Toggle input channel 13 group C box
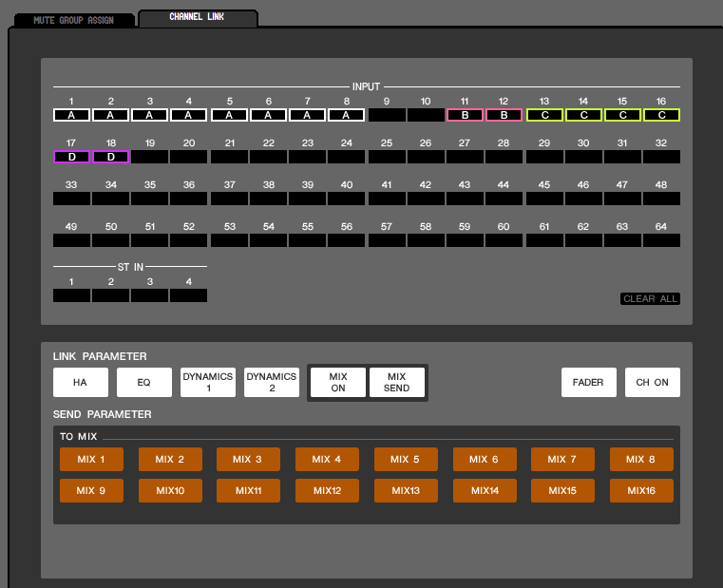This screenshot has height=588, width=723. (x=544, y=115)
